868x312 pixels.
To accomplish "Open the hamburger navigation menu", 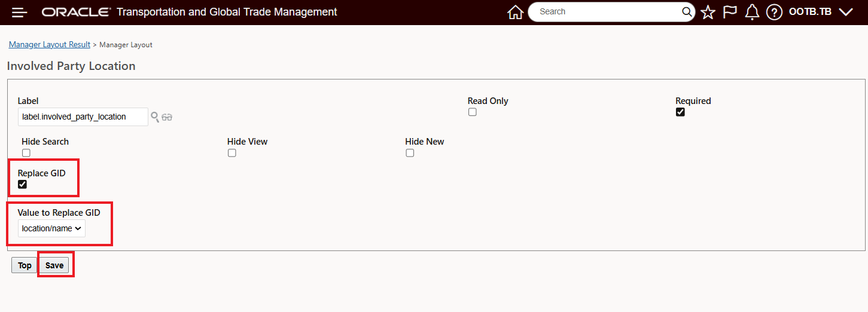I will tap(20, 13).
